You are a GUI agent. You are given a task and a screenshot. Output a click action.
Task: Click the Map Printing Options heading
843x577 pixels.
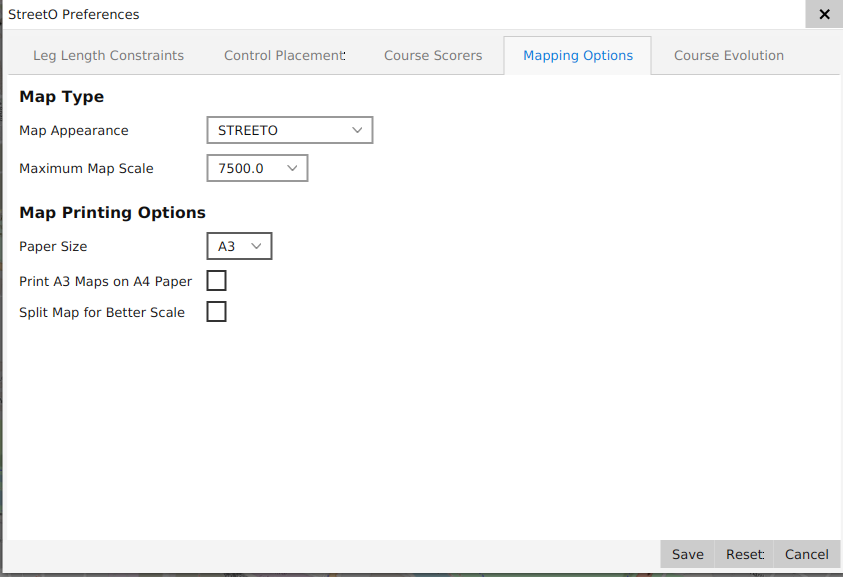coord(112,213)
